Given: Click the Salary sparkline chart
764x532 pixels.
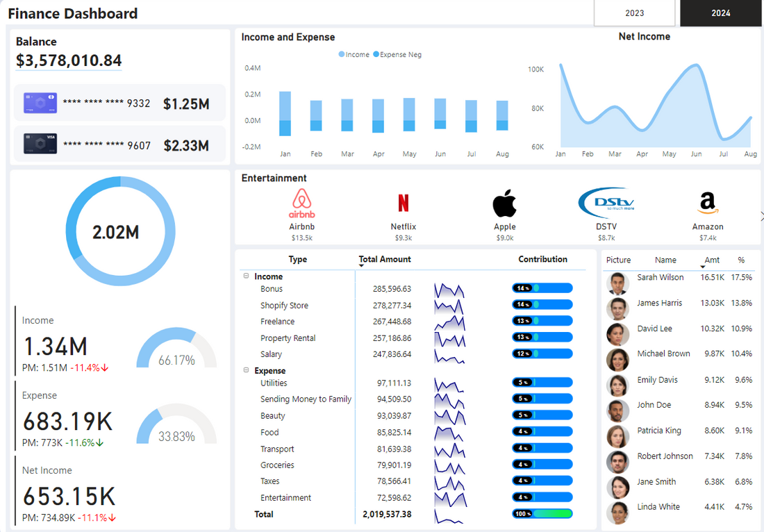Looking at the screenshot, I should tap(449, 355).
